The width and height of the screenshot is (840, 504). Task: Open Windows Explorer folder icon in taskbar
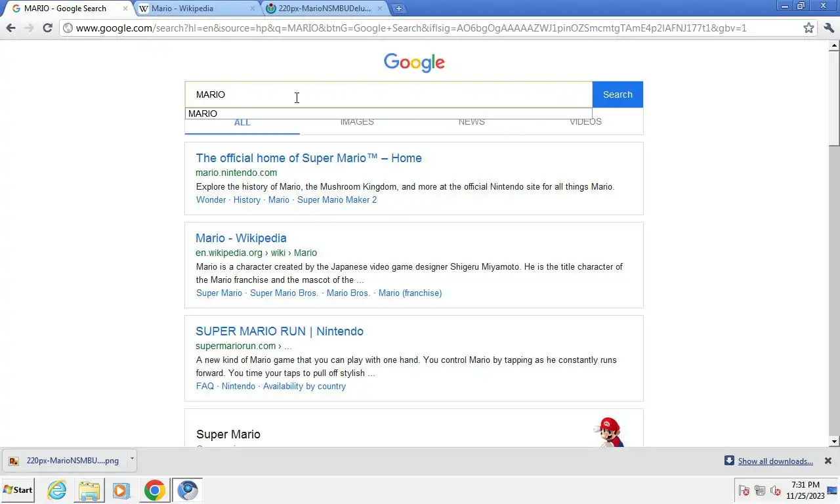click(89, 490)
